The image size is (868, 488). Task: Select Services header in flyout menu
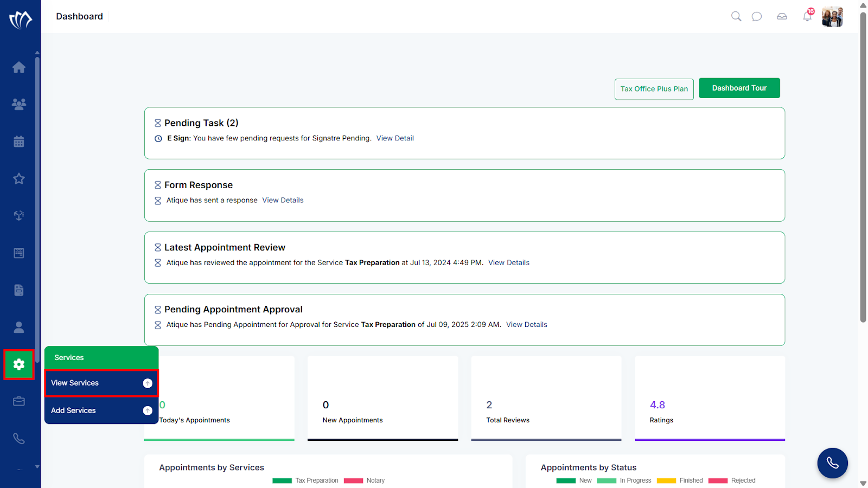point(101,358)
